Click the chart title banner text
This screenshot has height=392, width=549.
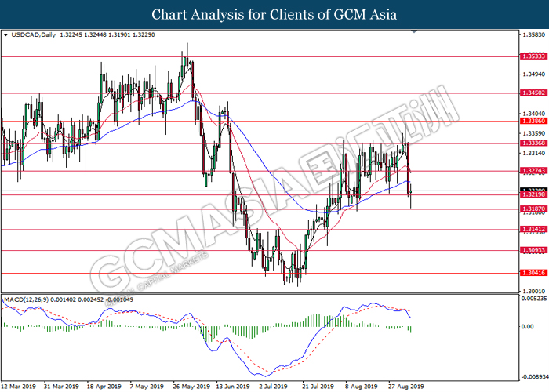point(274,14)
